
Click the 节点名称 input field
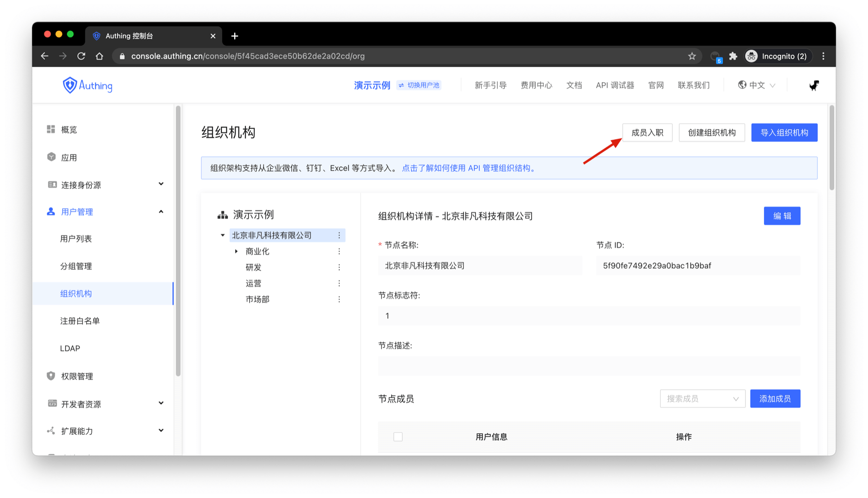(x=480, y=266)
